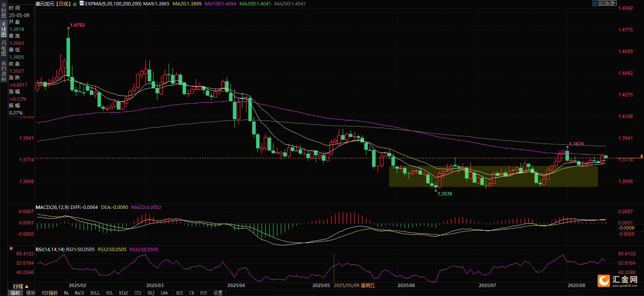Click the lowest price 1.3905
This screenshot has width=644, height=296.
pos(17,57)
